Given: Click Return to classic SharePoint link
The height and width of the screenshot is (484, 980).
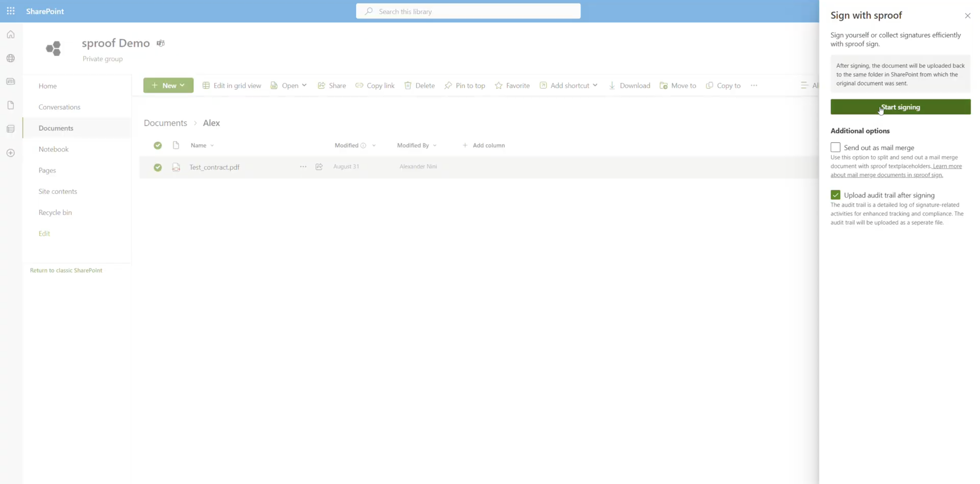Looking at the screenshot, I should (x=66, y=270).
